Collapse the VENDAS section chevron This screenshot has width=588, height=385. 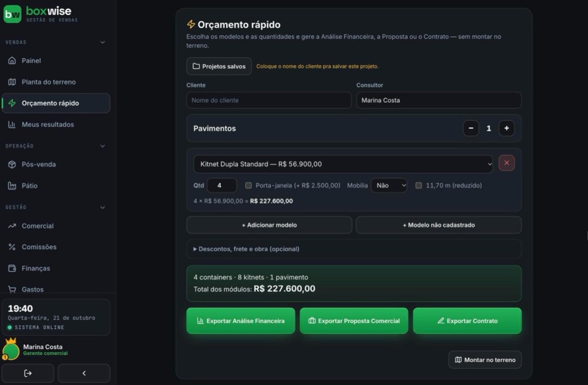(x=103, y=42)
